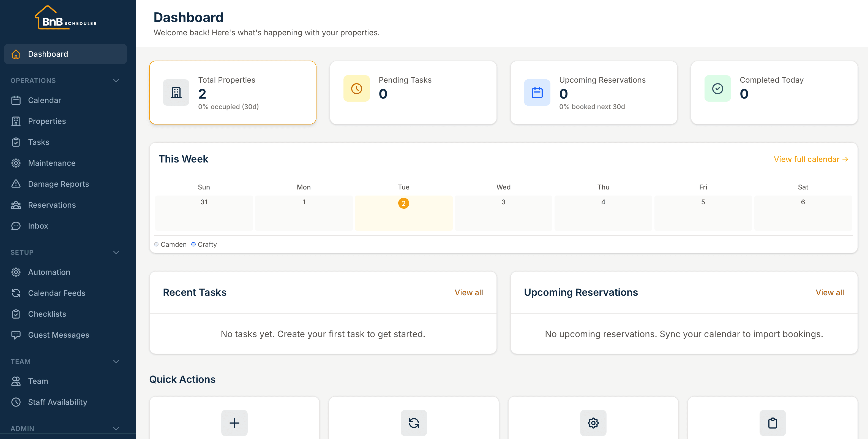Click the BnB Scheduler house logo
The height and width of the screenshot is (439, 868).
pos(66,18)
